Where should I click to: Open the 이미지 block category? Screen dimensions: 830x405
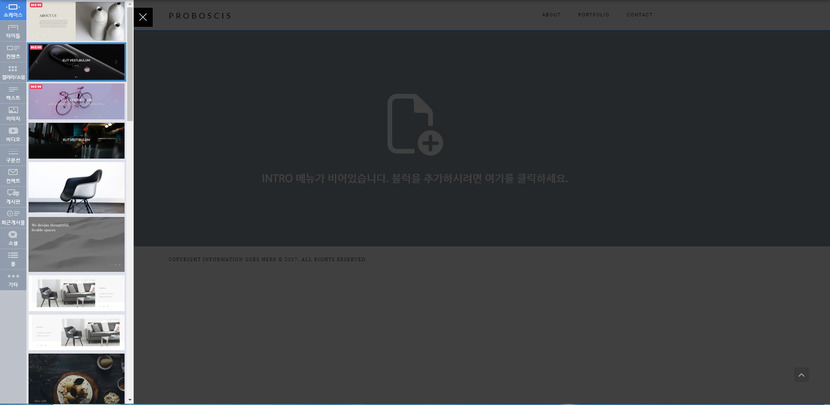(x=13, y=113)
